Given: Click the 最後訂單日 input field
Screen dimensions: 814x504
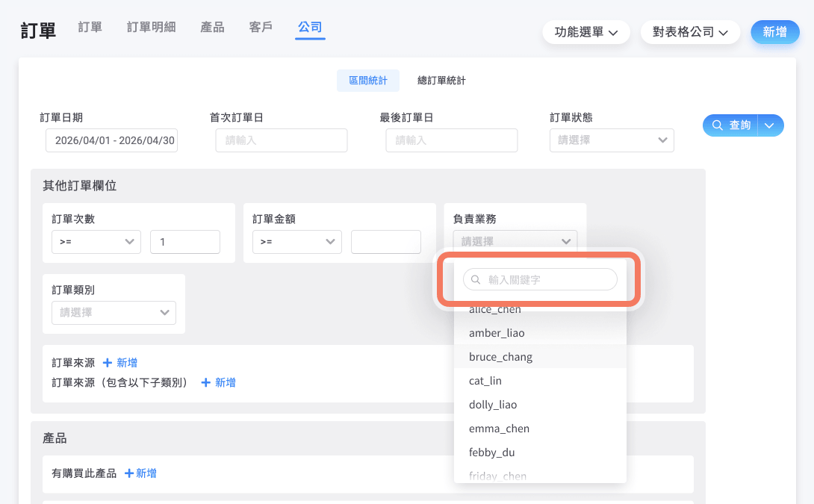Looking at the screenshot, I should tap(452, 140).
